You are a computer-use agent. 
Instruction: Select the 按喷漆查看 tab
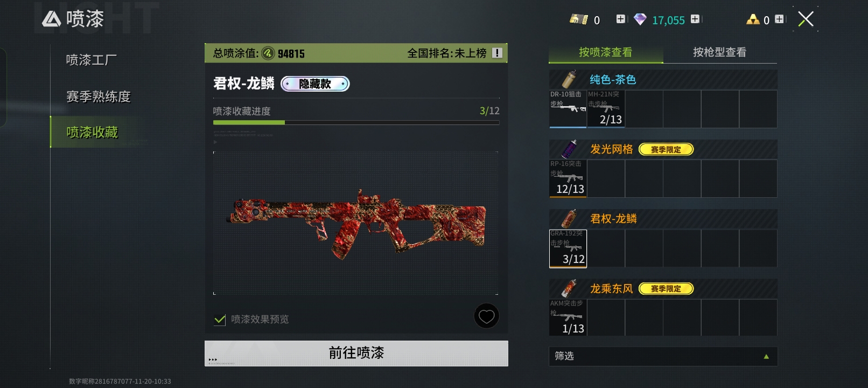(x=606, y=52)
